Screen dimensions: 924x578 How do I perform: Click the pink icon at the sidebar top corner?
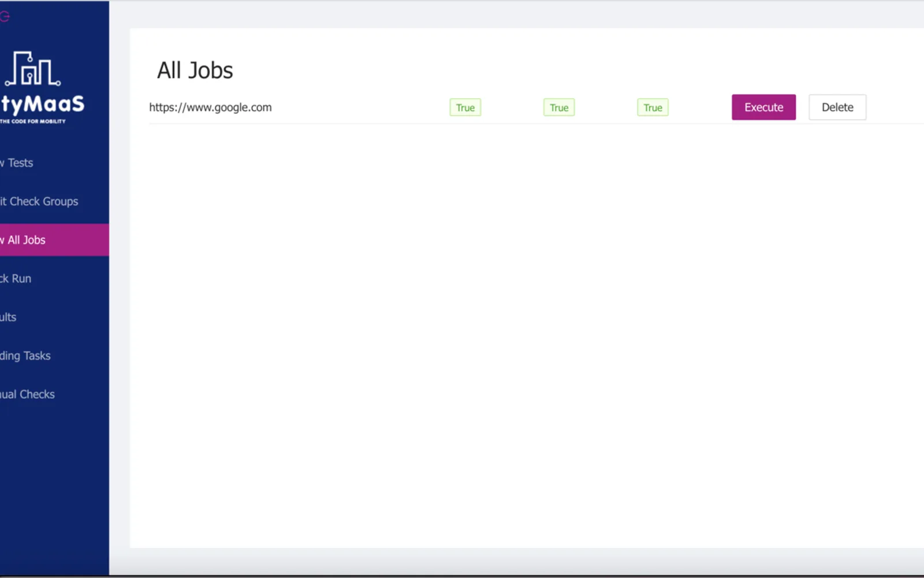(x=5, y=16)
